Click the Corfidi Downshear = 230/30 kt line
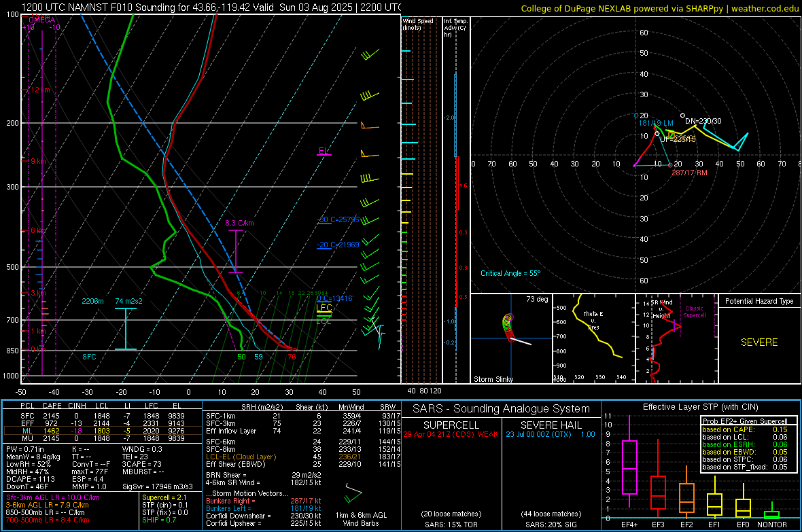The width and height of the screenshot is (802, 532). pyautogui.click(x=264, y=516)
